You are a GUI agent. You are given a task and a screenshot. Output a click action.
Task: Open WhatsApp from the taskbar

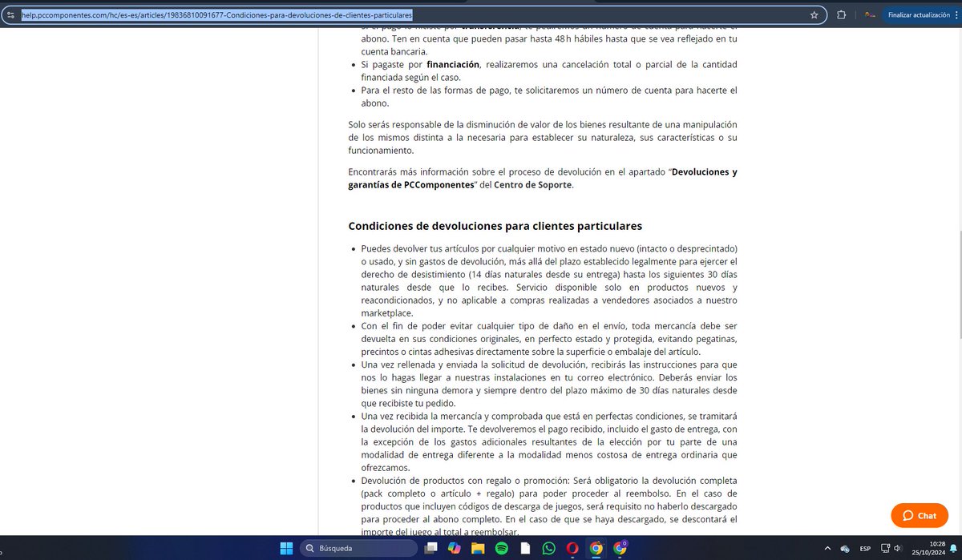pyautogui.click(x=548, y=548)
